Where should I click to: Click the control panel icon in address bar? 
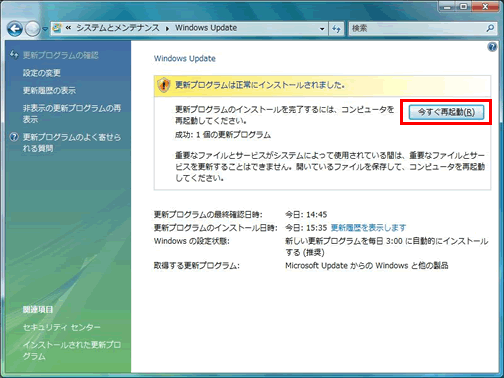point(57,28)
